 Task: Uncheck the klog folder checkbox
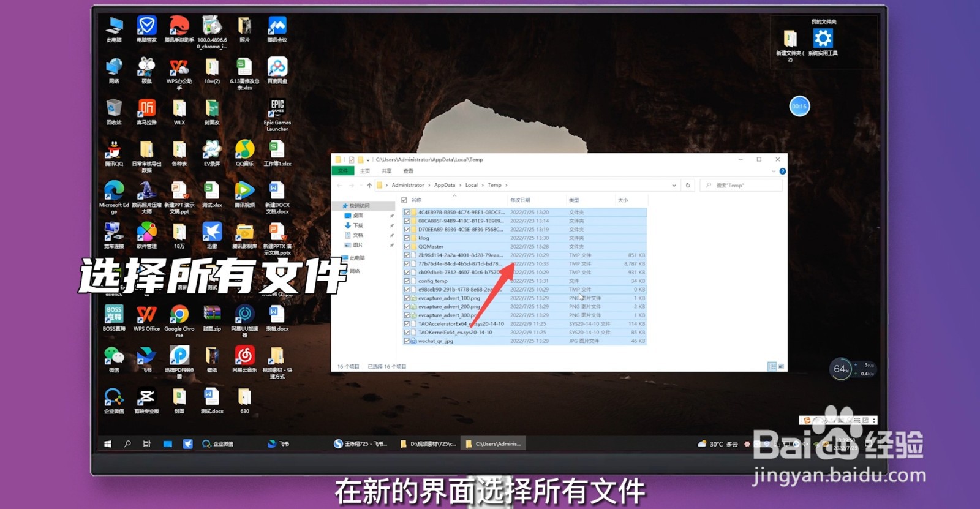tap(407, 238)
